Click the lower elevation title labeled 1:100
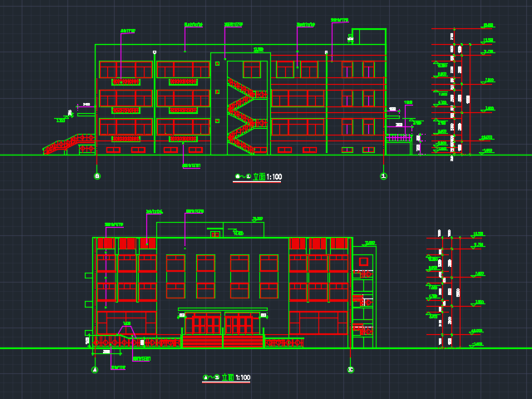 [227, 378]
